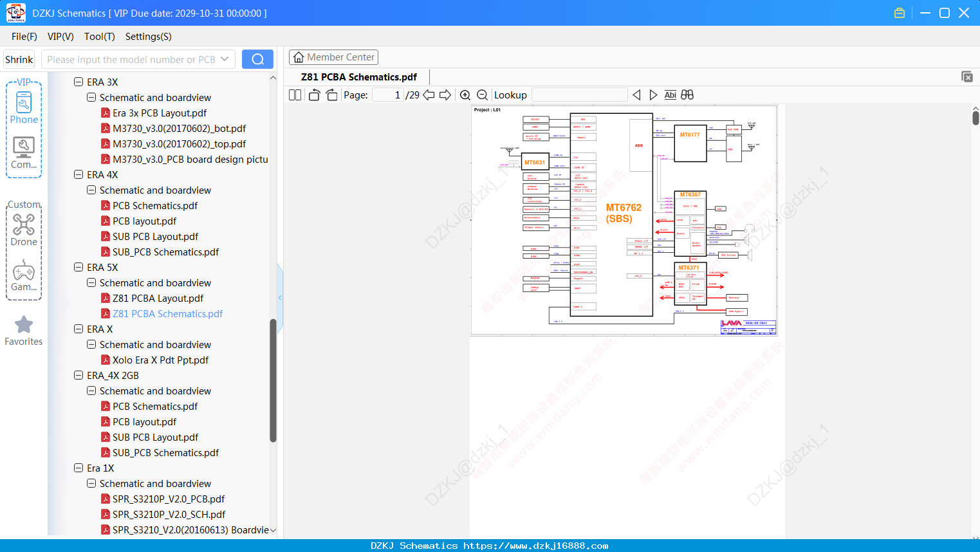Open the File(F) menu
Screen dimensions: 980x552
click(24, 37)
